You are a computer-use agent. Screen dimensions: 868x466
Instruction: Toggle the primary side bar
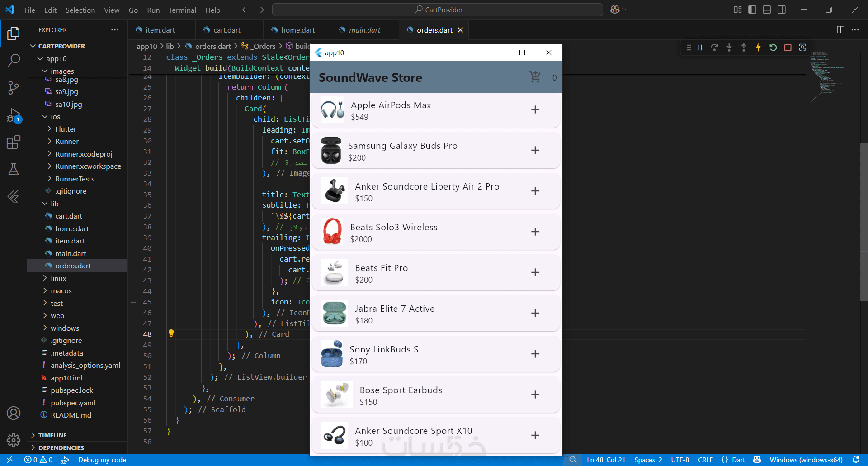coord(752,10)
